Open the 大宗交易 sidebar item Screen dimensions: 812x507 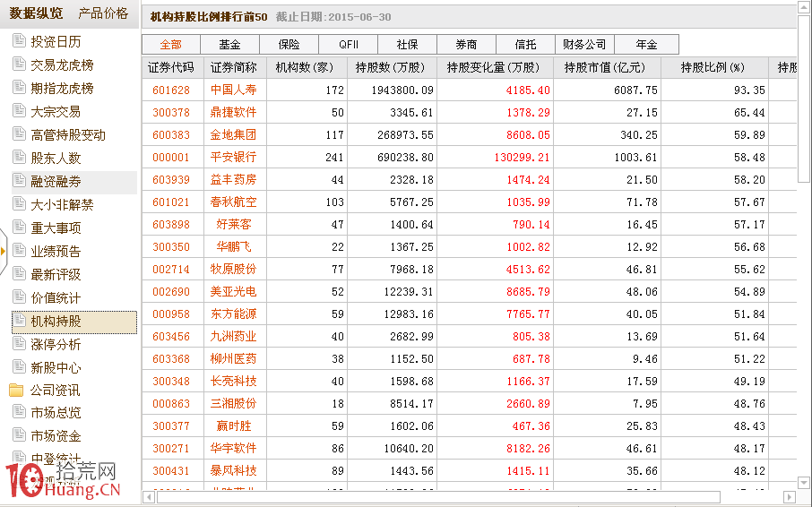[x=56, y=111]
